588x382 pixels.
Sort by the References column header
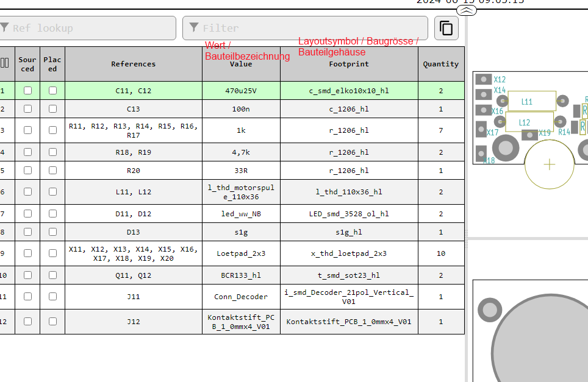coord(133,64)
